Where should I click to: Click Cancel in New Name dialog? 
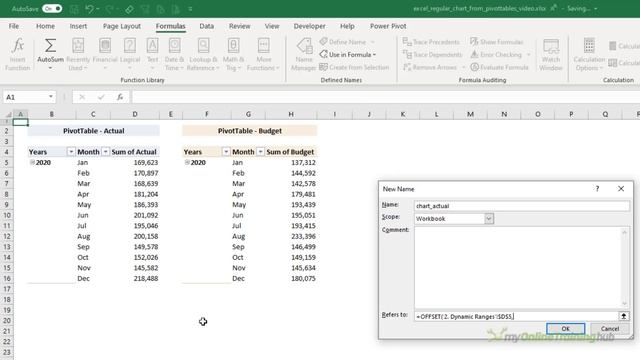point(610,329)
